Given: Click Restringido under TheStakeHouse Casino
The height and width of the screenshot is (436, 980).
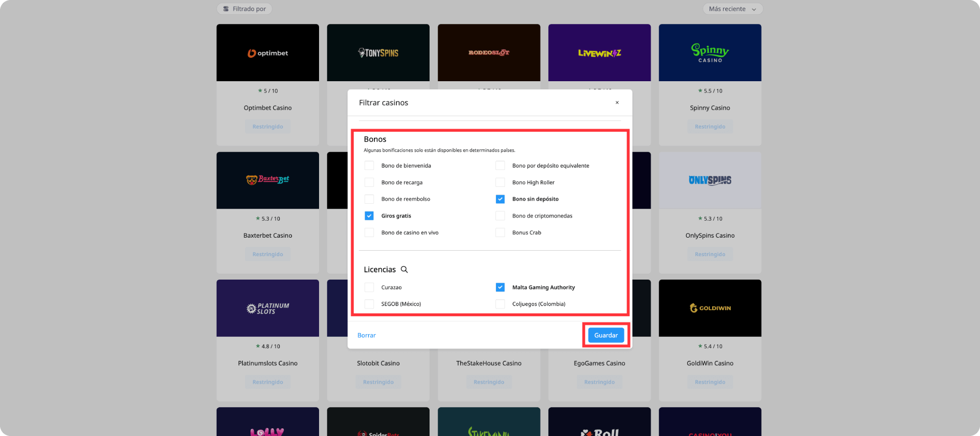Looking at the screenshot, I should coord(489,383).
